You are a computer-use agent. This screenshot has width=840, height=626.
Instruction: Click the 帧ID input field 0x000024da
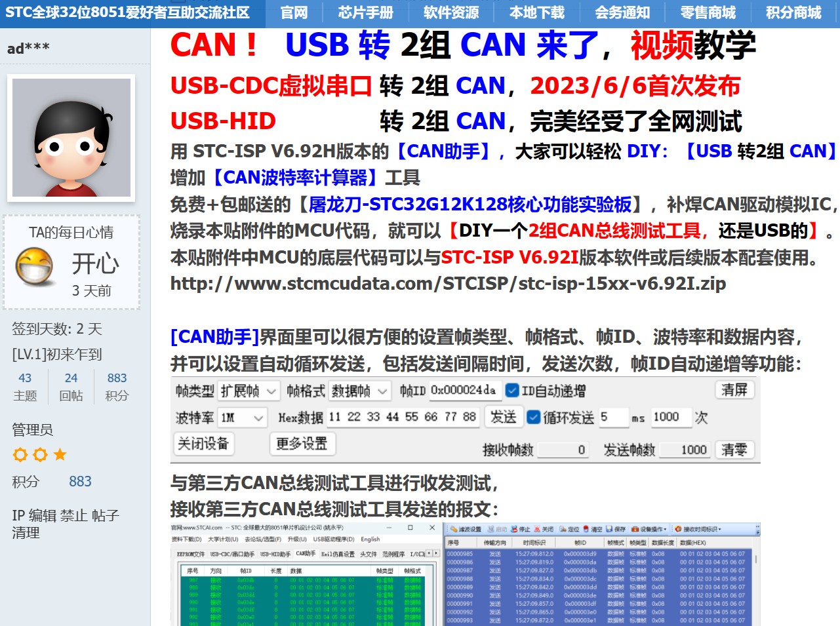point(466,391)
